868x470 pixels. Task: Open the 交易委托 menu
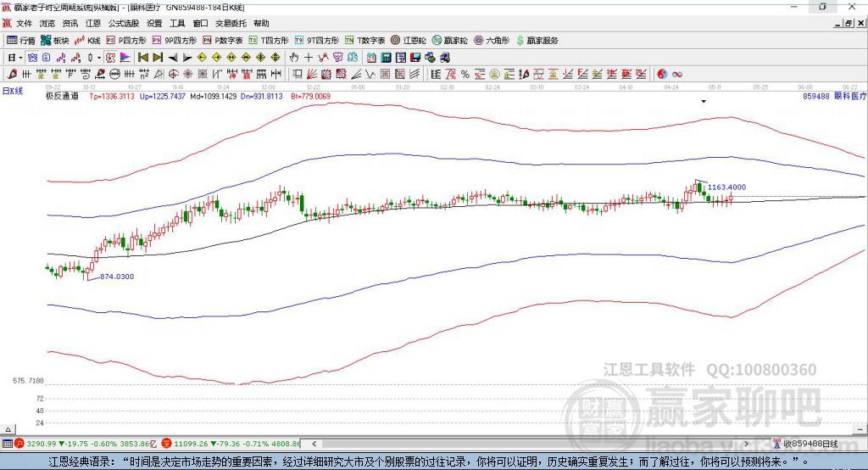(231, 23)
